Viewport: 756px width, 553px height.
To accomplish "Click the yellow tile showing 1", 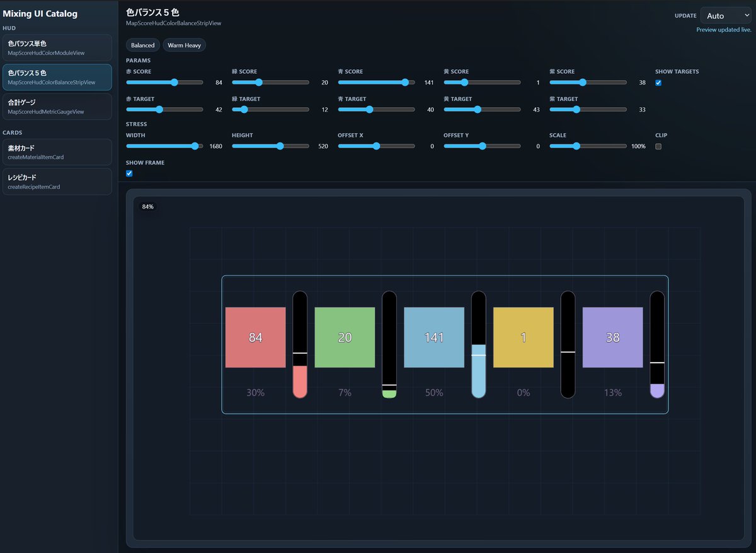I will (x=524, y=337).
